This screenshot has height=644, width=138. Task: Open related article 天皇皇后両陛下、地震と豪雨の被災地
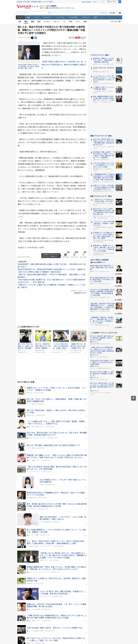click(51, 266)
